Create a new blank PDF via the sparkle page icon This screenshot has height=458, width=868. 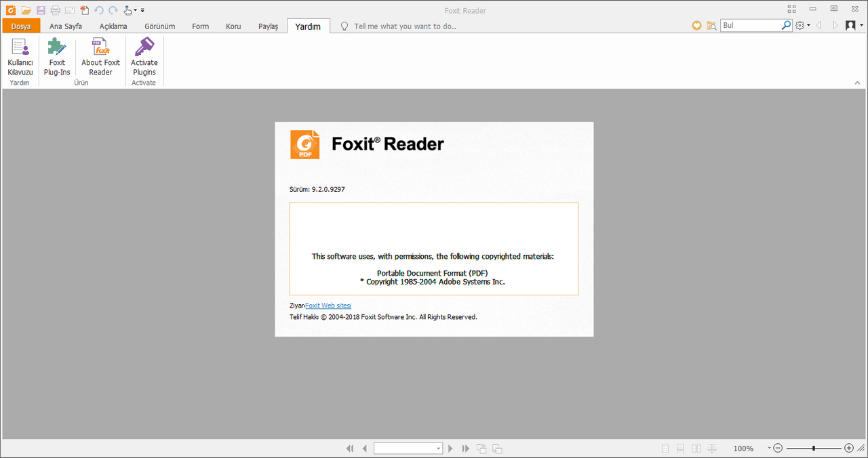pyautogui.click(x=84, y=10)
